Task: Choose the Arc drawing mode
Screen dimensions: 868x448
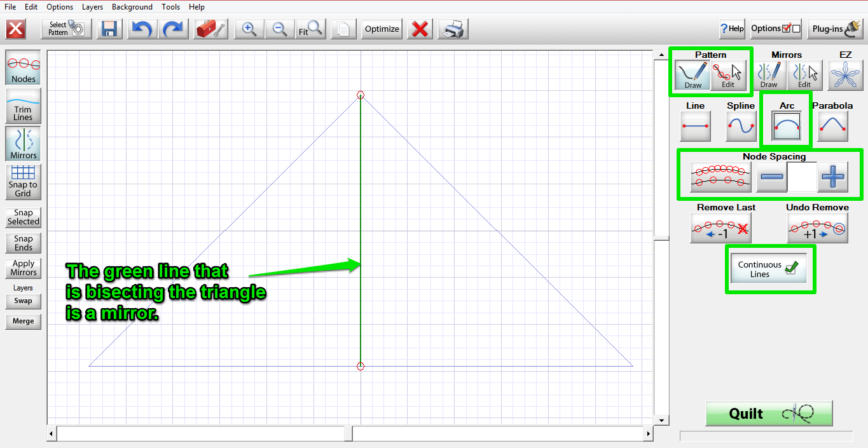Action: (x=787, y=126)
